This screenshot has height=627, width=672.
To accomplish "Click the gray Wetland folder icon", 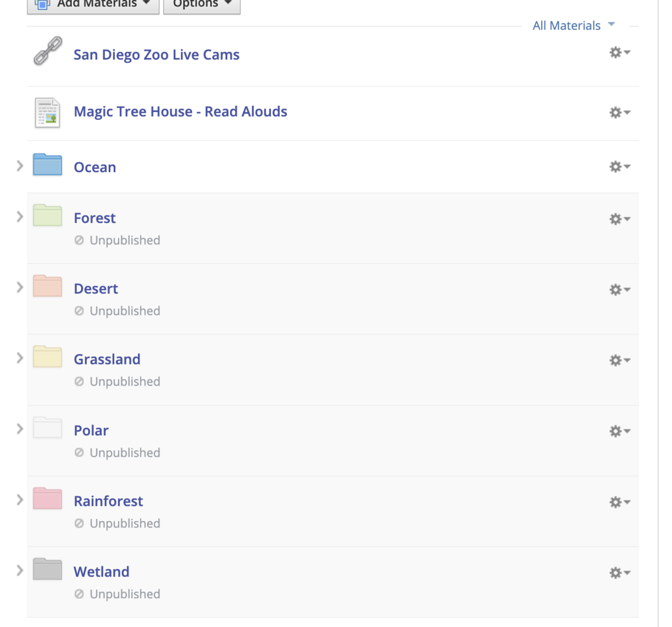I will [x=47, y=569].
